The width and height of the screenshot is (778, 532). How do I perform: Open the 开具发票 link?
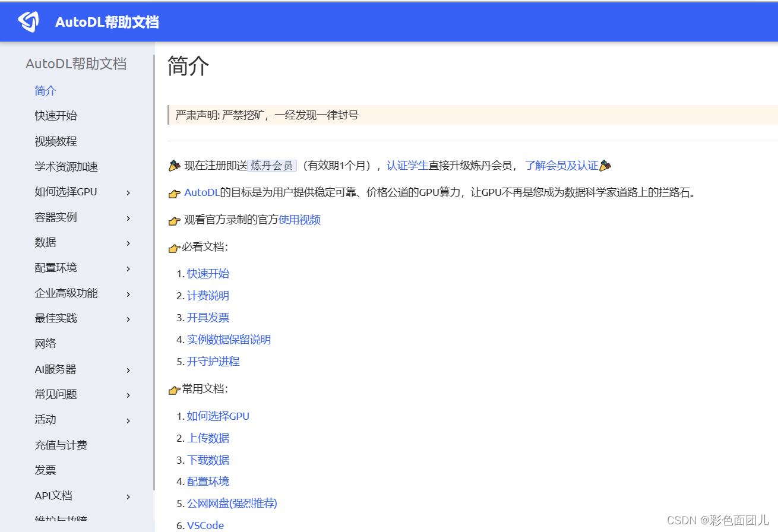point(208,318)
